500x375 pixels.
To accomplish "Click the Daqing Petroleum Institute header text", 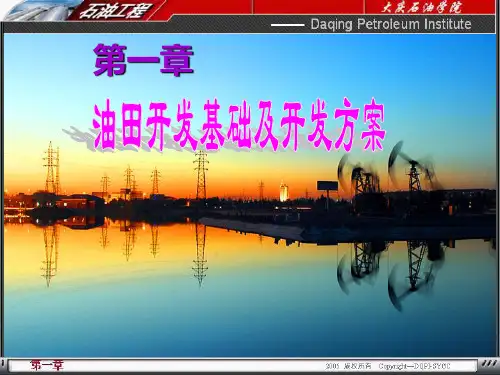I will (x=391, y=24).
